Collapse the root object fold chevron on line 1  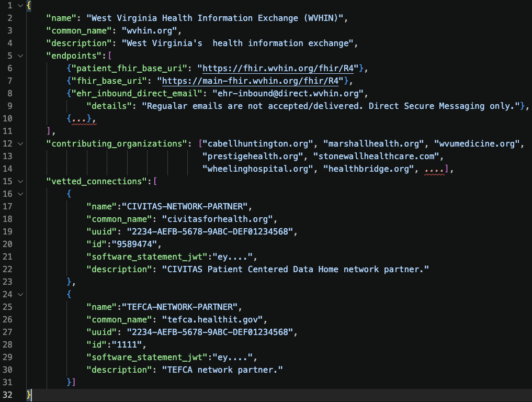20,5
